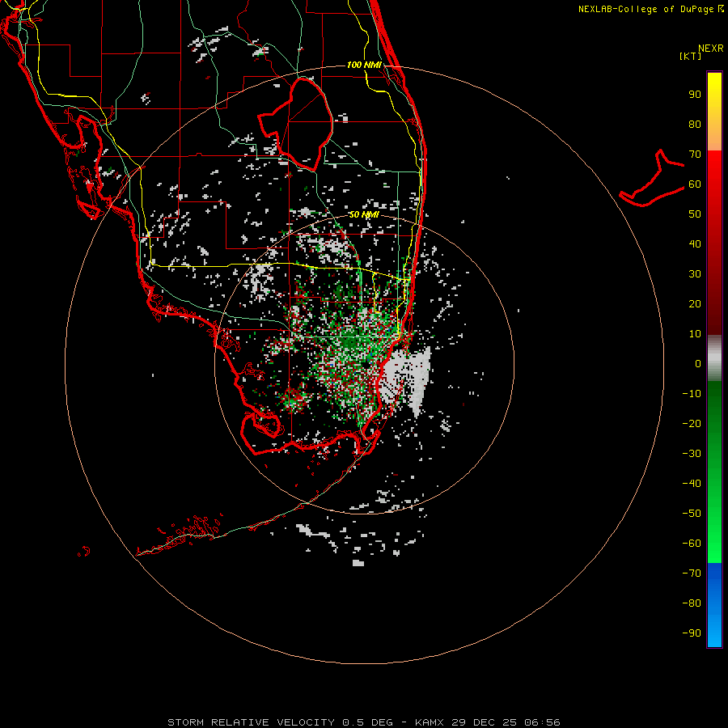Select the 100 NMI range ring label
728x728 pixels.
click(365, 65)
